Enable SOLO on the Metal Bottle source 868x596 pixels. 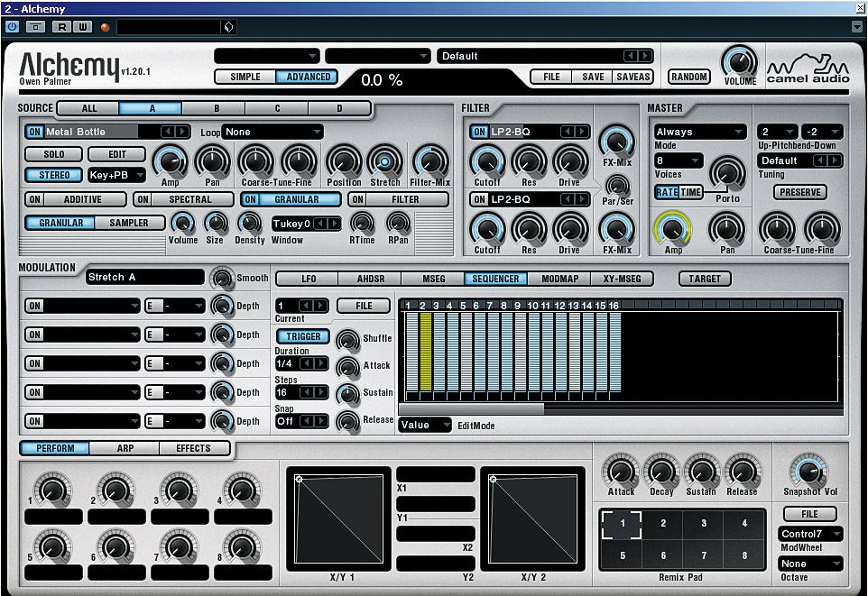click(52, 154)
